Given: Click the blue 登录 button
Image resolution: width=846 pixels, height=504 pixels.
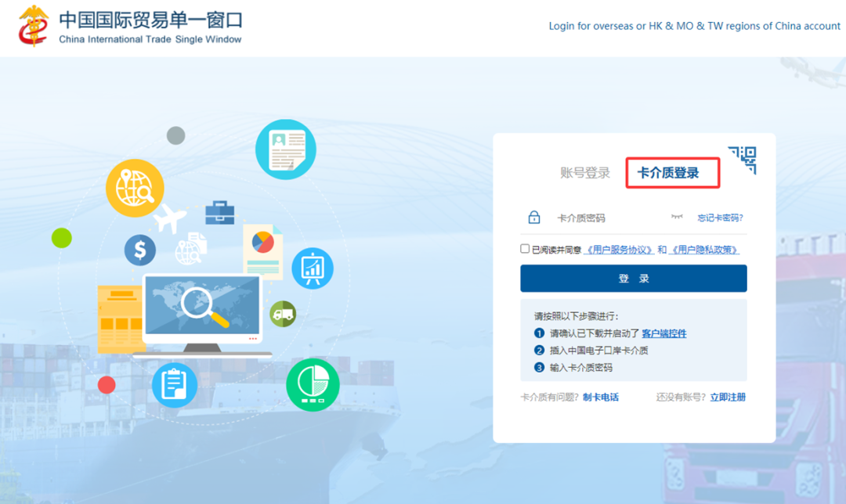Looking at the screenshot, I should point(634,278).
